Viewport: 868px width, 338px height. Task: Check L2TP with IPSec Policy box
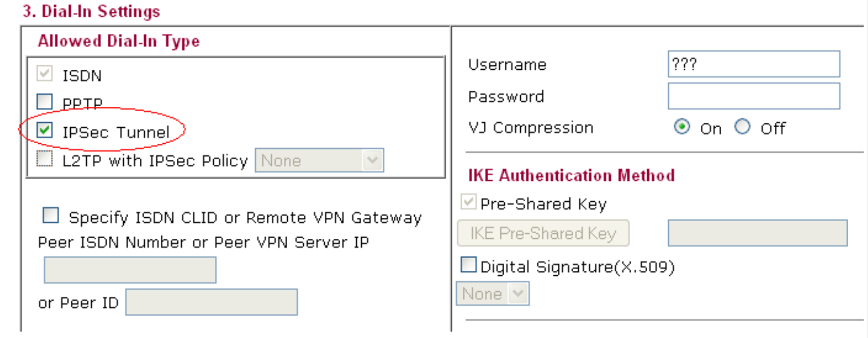(x=44, y=159)
